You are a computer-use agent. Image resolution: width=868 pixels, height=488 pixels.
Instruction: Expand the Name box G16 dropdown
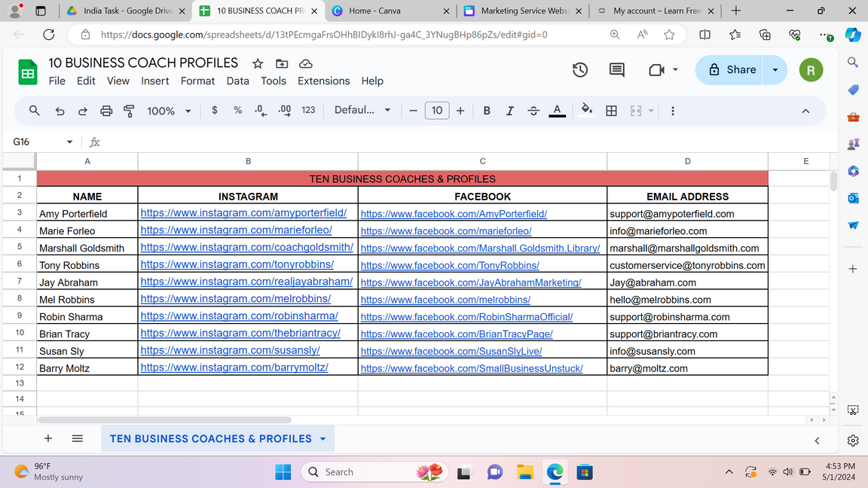70,142
